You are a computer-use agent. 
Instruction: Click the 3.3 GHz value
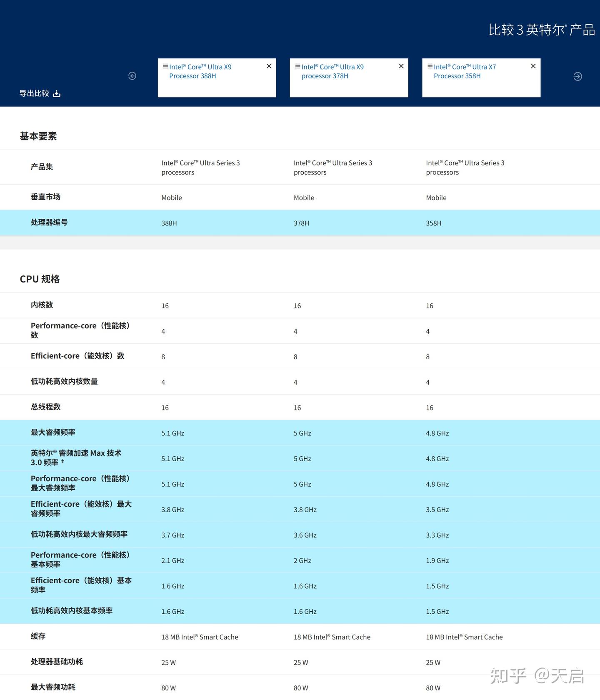tap(437, 535)
